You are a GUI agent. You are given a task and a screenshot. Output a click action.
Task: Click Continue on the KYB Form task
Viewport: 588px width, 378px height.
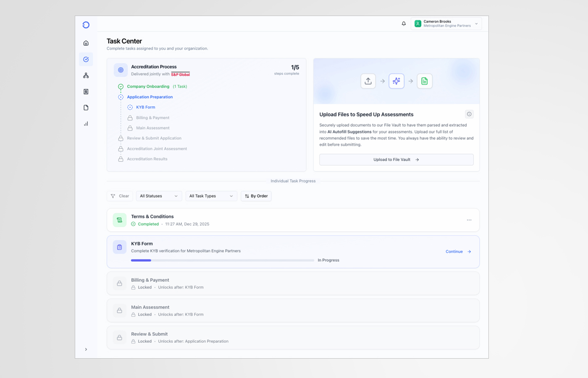[x=457, y=251]
